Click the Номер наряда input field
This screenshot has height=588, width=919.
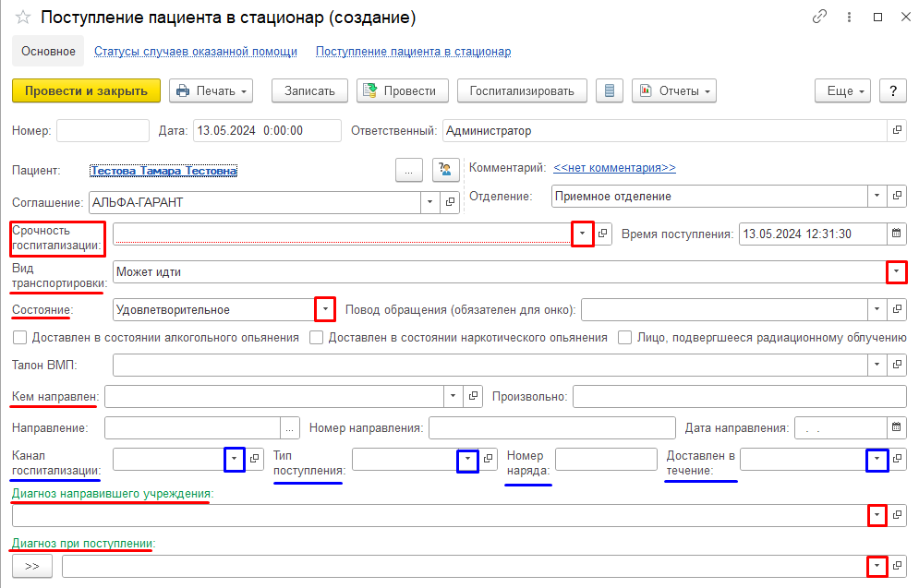tap(606, 459)
